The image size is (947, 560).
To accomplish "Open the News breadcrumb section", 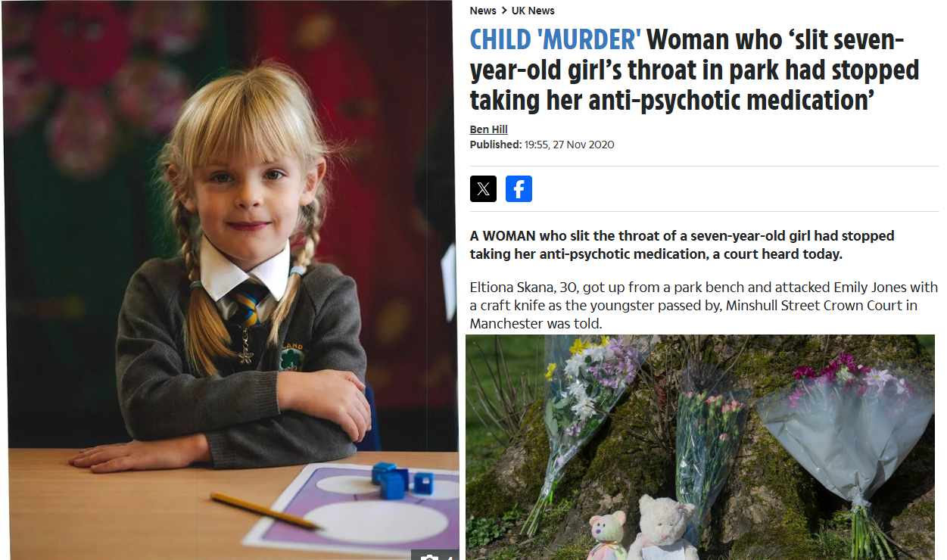I will coord(483,11).
